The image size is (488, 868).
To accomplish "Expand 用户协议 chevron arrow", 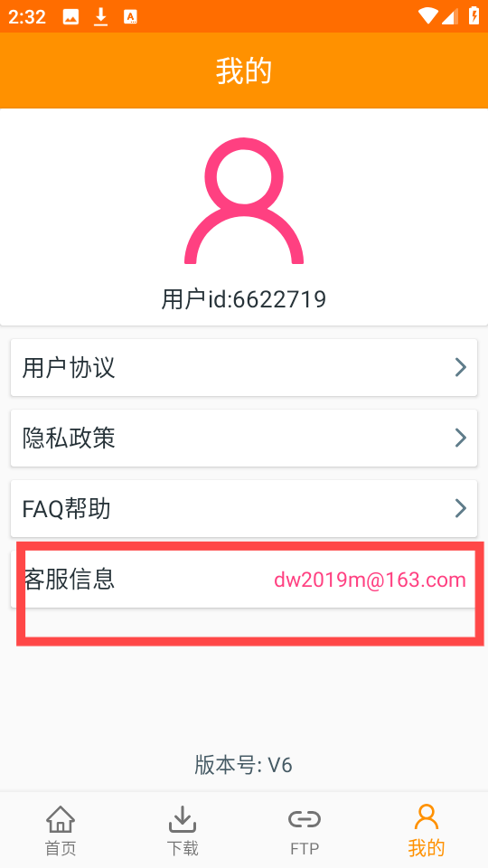I will [460, 367].
